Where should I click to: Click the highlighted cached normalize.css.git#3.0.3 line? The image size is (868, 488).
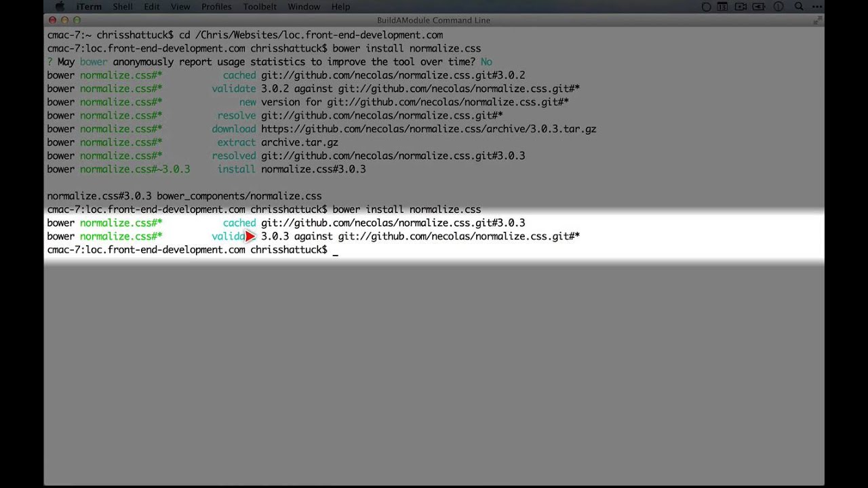click(x=286, y=223)
